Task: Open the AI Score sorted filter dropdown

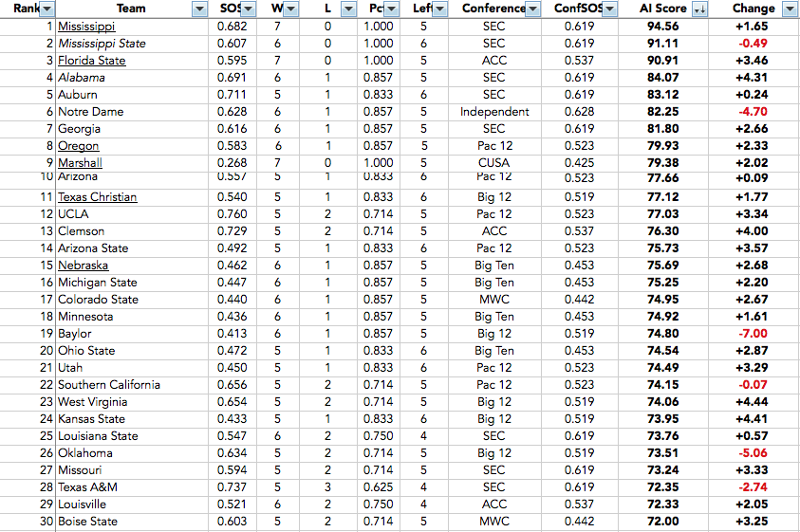Action: click(x=700, y=9)
